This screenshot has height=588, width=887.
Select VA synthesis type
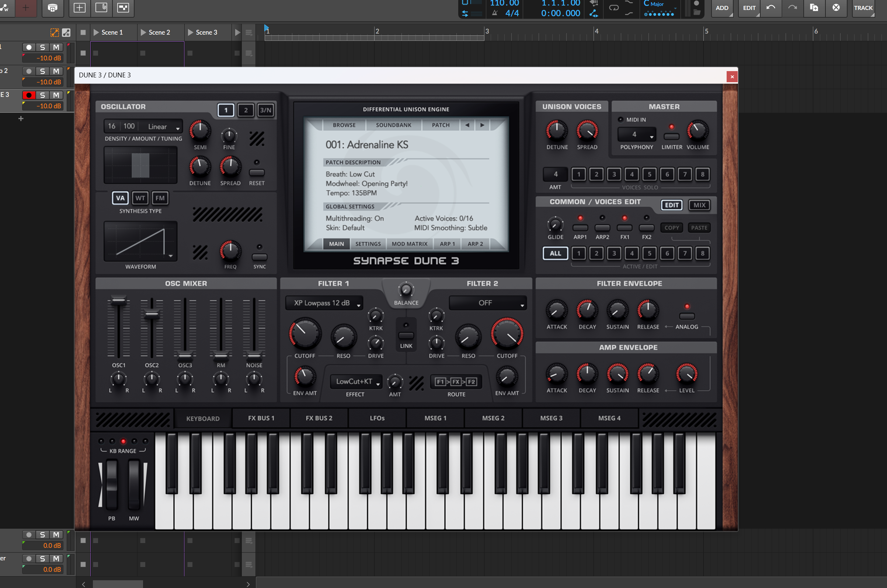(x=120, y=198)
